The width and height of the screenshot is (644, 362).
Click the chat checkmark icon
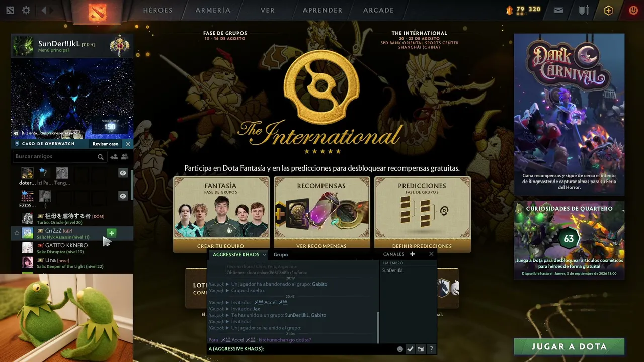click(410, 349)
